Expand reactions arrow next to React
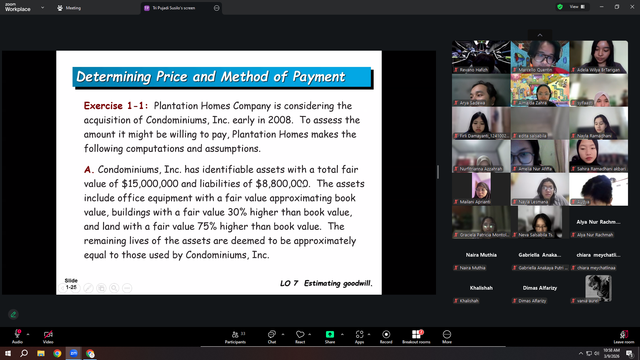The height and width of the screenshot is (360, 640). 309,334
